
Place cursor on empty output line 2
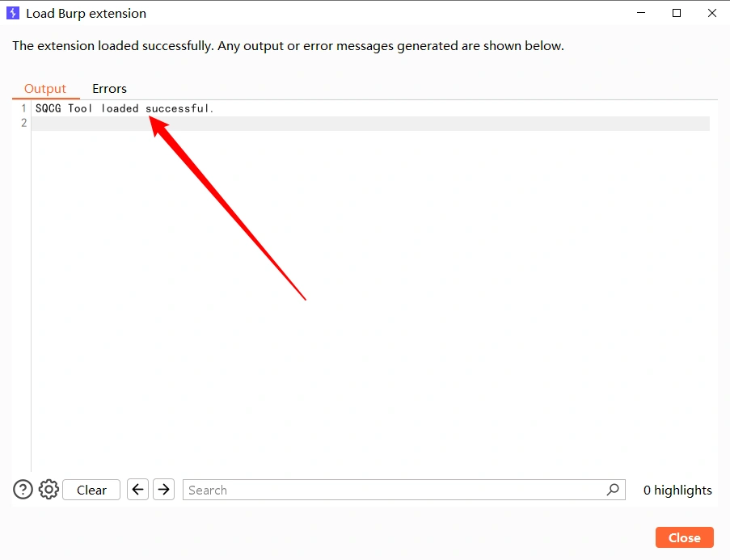[x=323, y=123]
